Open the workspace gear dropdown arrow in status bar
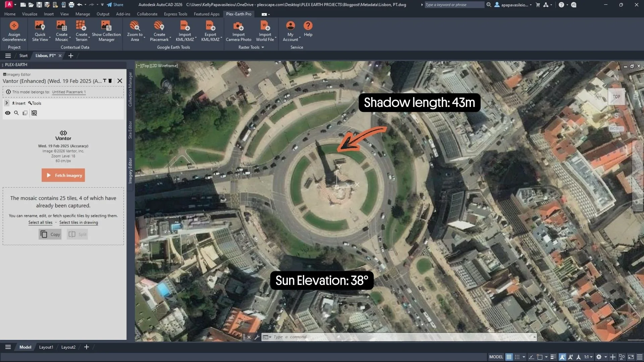This screenshot has height=362, width=644. 605,357
